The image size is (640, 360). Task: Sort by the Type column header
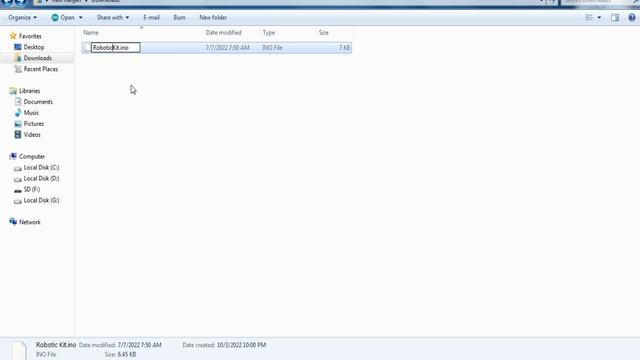[x=269, y=32]
